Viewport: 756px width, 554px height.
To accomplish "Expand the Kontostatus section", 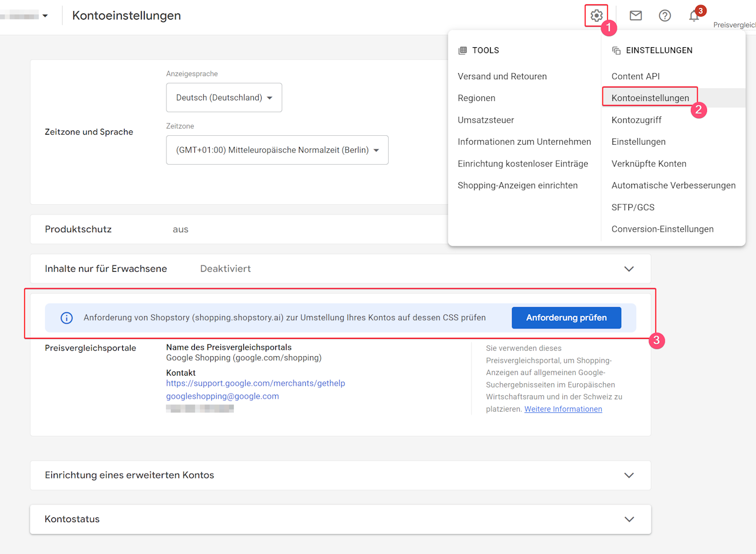I will pos(629,519).
